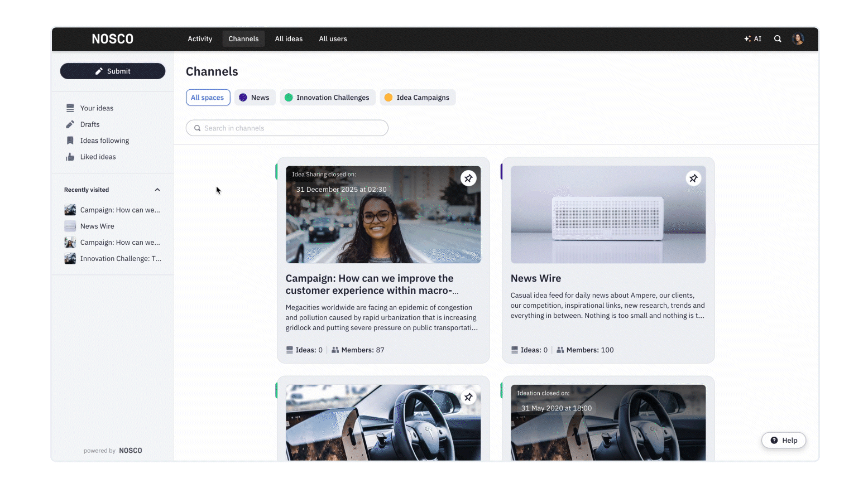Click Ideas count icon on News Wire card
Viewport: 868px width, 488px height.
(x=515, y=350)
